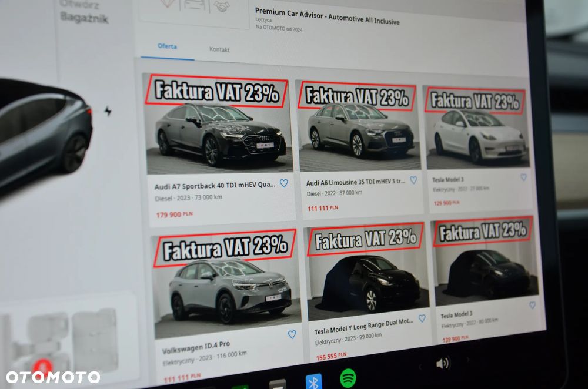Open Tesla Model Y Long Range Dual Motor title
588x389 pixels.
pos(364,326)
